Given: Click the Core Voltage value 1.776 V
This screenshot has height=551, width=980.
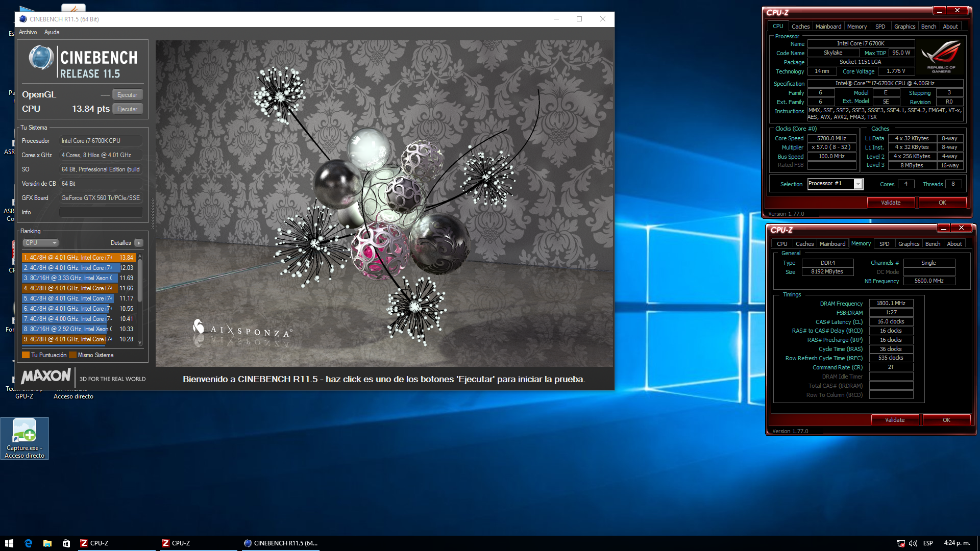Looking at the screenshot, I should click(x=896, y=71).
